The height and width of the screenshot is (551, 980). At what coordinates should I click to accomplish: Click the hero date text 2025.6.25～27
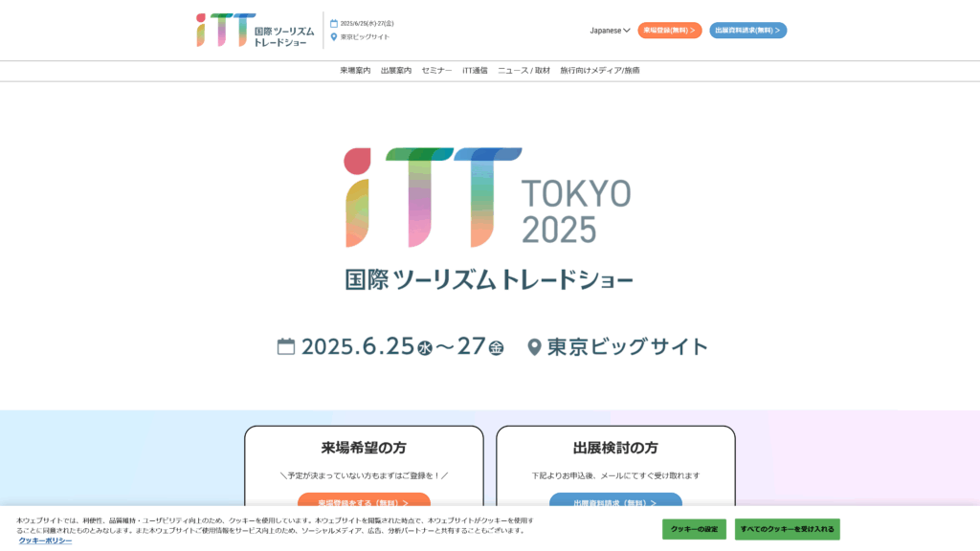(402, 346)
